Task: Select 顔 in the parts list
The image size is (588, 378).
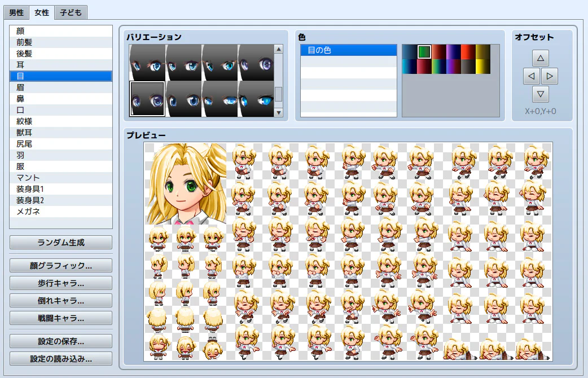Action: point(61,31)
